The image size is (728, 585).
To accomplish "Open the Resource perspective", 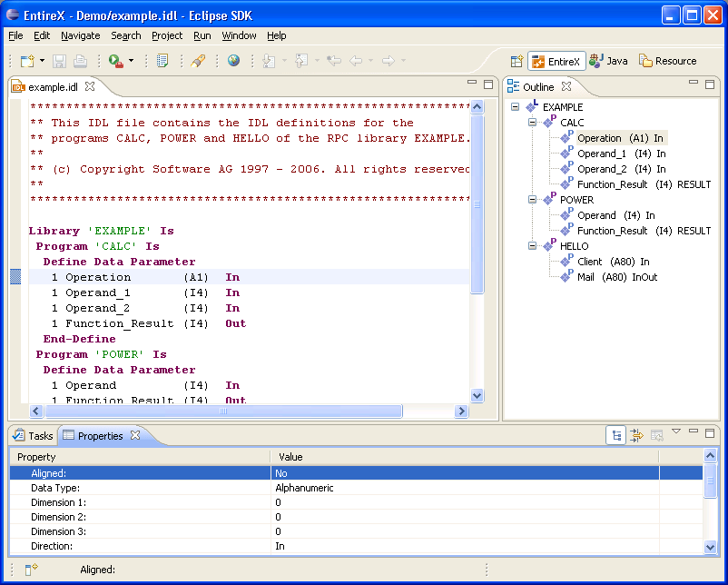I will 668,62.
